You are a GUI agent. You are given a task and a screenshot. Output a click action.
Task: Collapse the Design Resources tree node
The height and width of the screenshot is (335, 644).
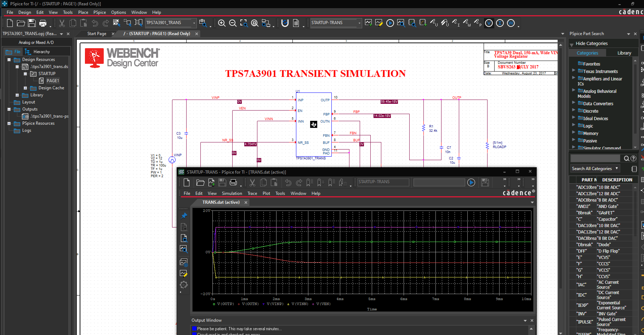(x=9, y=60)
